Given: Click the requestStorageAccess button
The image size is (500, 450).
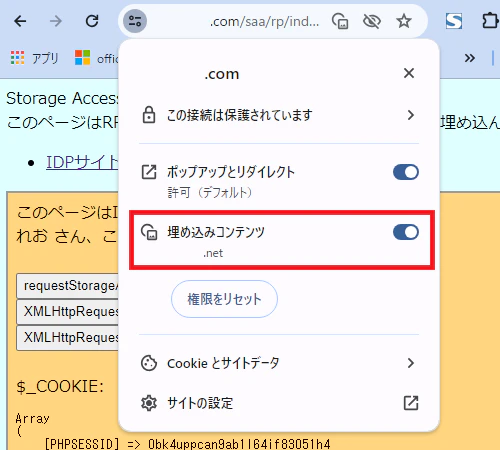Looking at the screenshot, I should pos(68,286).
